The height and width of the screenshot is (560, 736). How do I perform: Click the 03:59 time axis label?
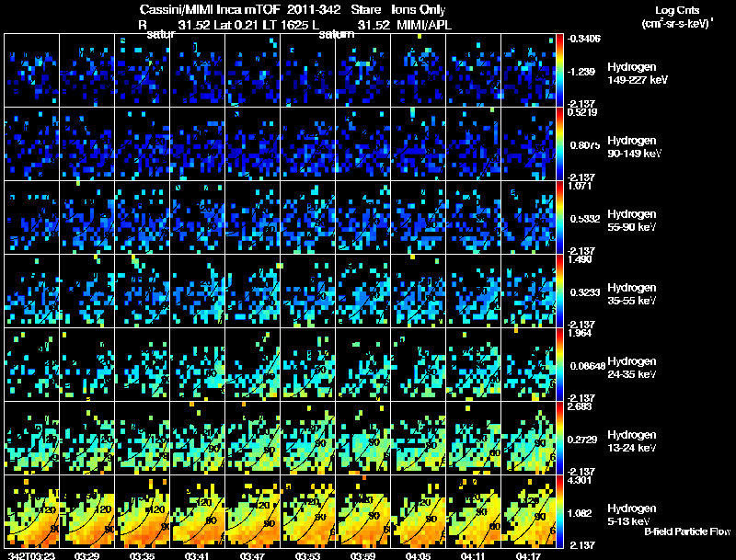click(362, 555)
